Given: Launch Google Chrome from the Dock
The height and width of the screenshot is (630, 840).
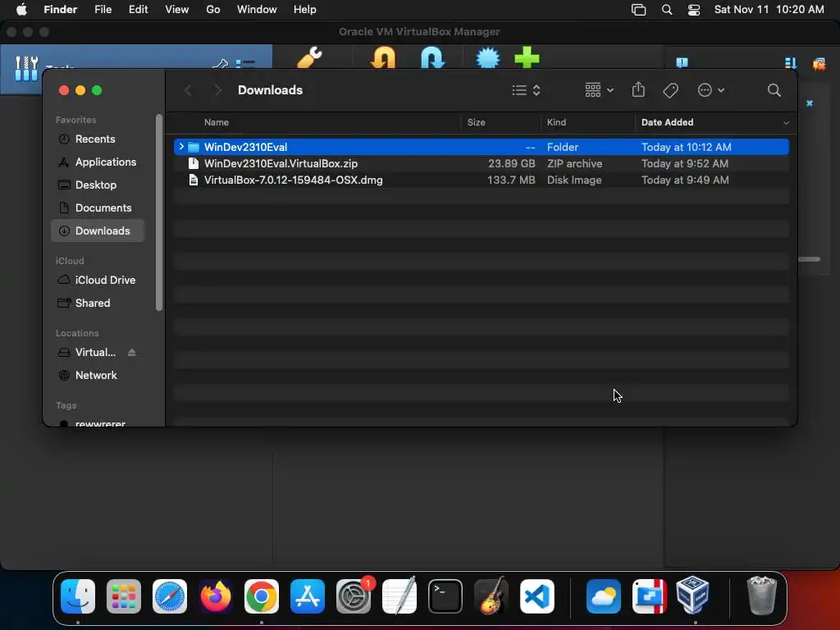Looking at the screenshot, I should [262, 596].
